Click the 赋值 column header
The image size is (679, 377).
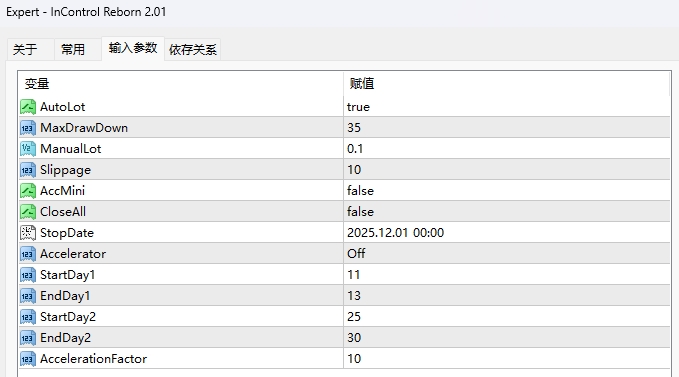[x=506, y=84]
